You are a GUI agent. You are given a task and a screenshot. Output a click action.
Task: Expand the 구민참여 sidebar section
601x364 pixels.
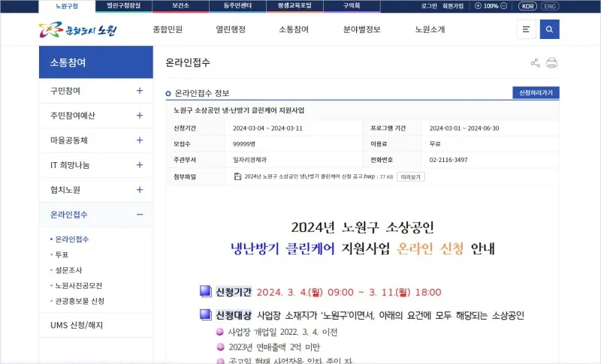point(140,91)
